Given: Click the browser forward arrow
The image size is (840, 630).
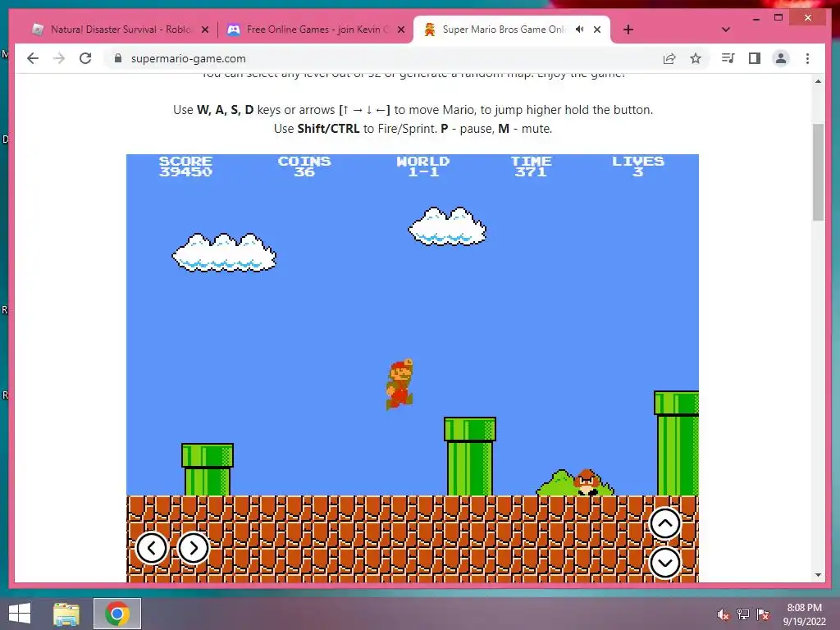Looking at the screenshot, I should [59, 58].
